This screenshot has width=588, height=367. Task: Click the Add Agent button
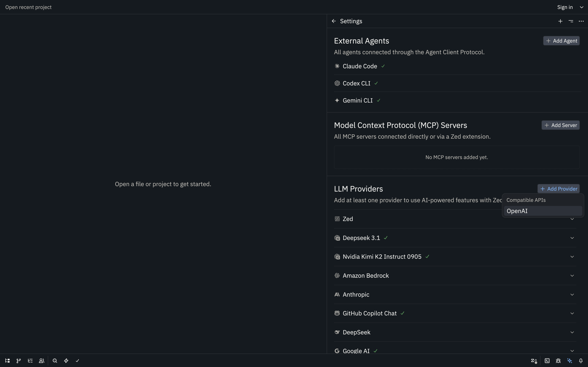pyautogui.click(x=561, y=41)
